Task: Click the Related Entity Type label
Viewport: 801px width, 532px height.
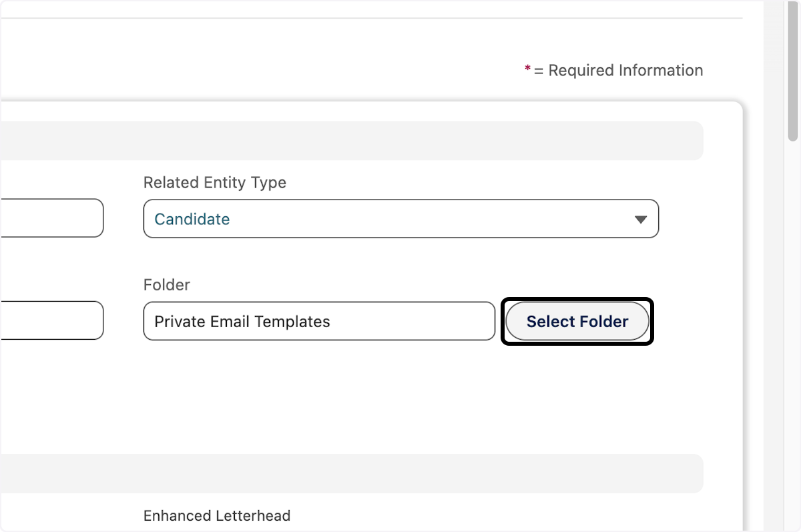Action: (214, 183)
